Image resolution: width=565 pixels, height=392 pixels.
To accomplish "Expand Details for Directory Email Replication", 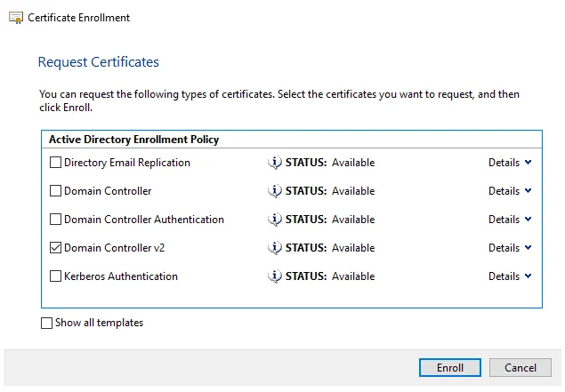I will coord(509,163).
